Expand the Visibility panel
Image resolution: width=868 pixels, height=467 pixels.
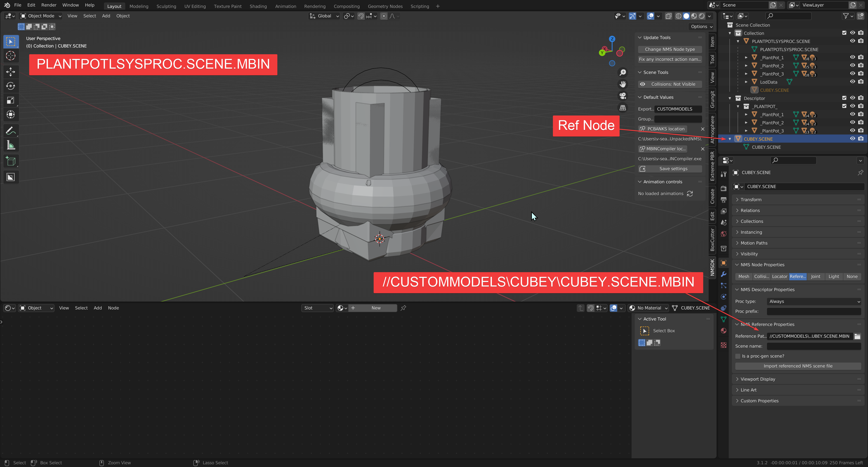pos(798,254)
